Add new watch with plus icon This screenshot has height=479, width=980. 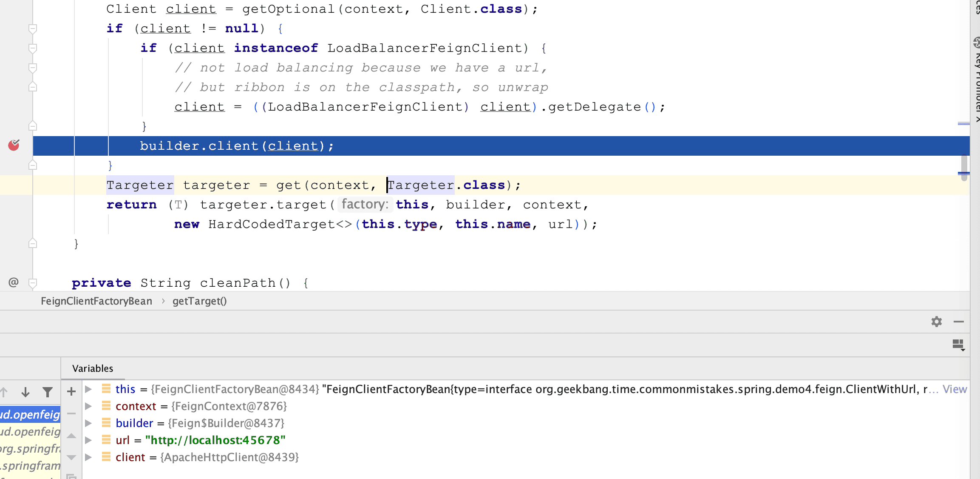71,391
